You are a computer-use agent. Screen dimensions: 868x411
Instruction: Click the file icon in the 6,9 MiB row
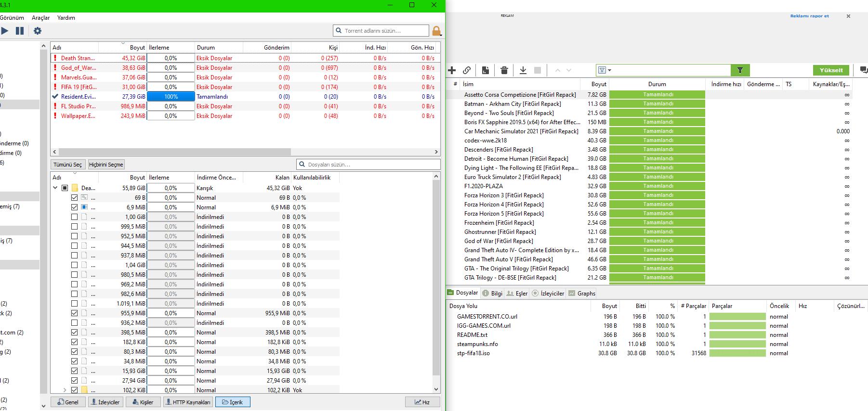click(x=84, y=207)
